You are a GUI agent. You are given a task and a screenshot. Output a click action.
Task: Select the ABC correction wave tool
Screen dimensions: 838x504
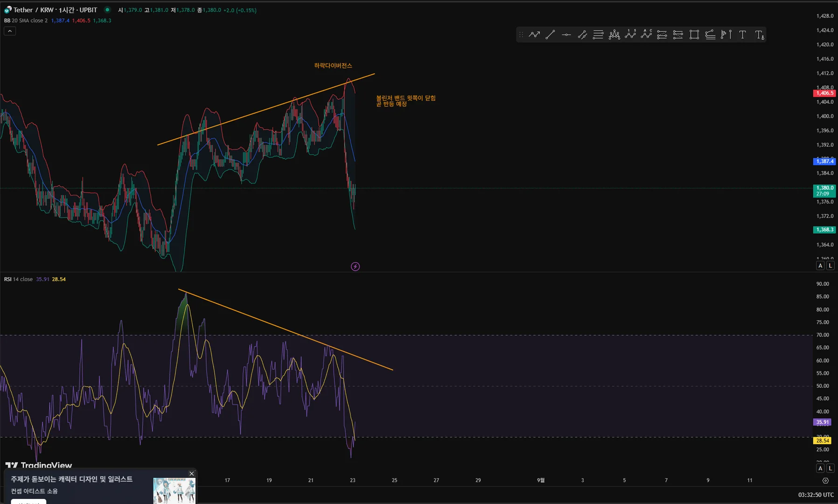646,35
